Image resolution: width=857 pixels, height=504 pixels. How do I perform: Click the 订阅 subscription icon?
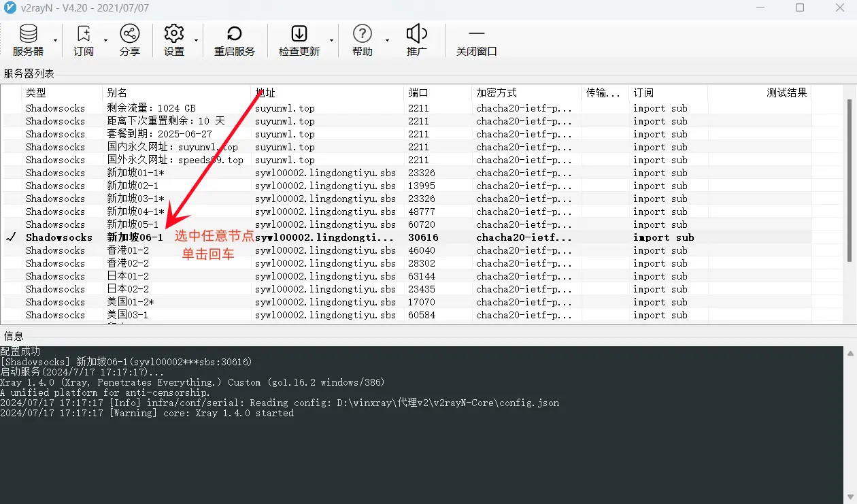pyautogui.click(x=84, y=40)
